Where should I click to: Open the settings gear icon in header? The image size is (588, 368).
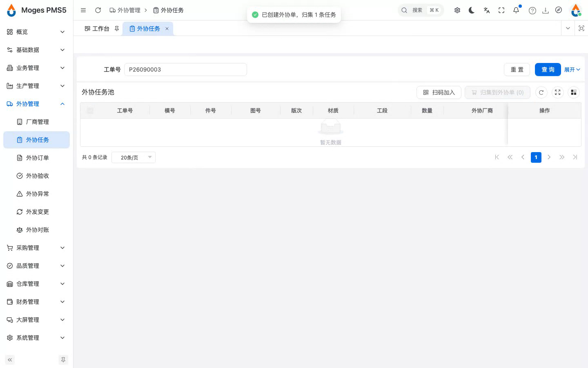pos(457,10)
